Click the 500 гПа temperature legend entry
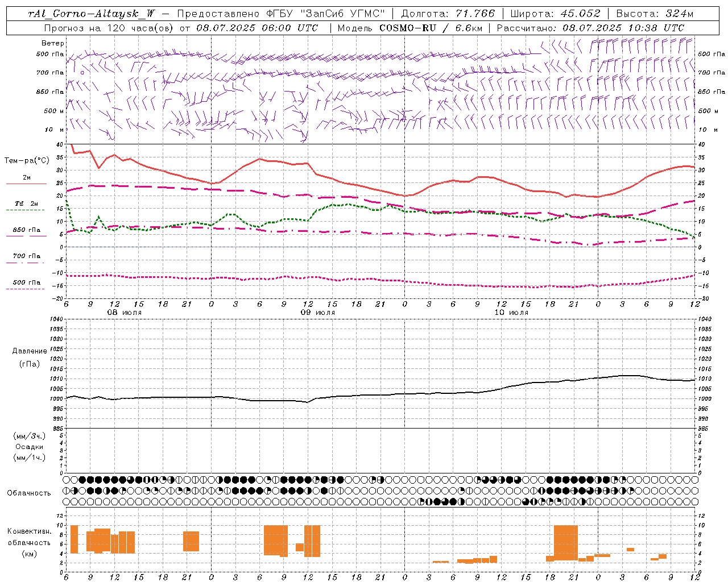 pos(27,282)
